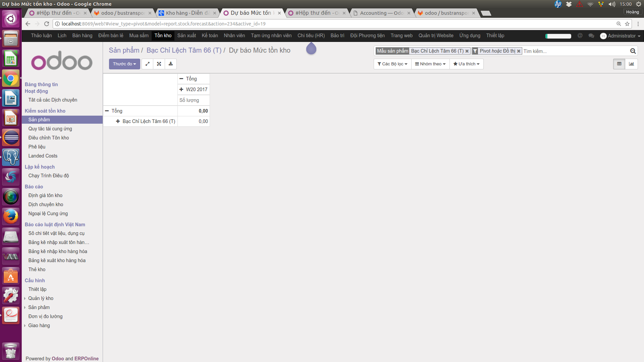The width and height of the screenshot is (644, 362).
Task: Open LibreOffice Calc from the dock
Action: 11,58
